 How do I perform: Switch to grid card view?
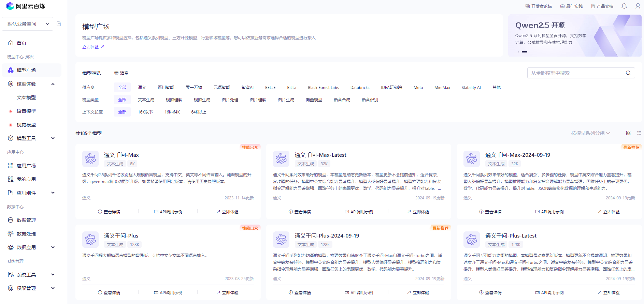click(628, 133)
